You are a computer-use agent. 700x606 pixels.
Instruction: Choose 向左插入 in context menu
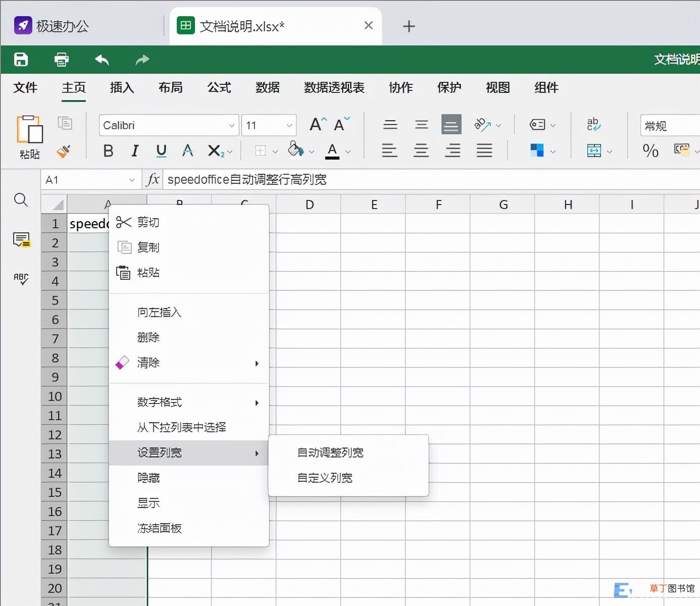pyautogui.click(x=189, y=312)
